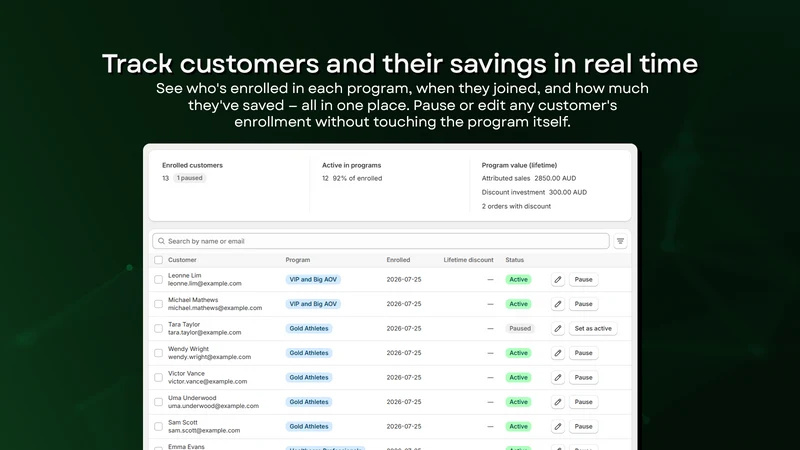
Task: Open the filter and sort icon
Action: tap(620, 241)
